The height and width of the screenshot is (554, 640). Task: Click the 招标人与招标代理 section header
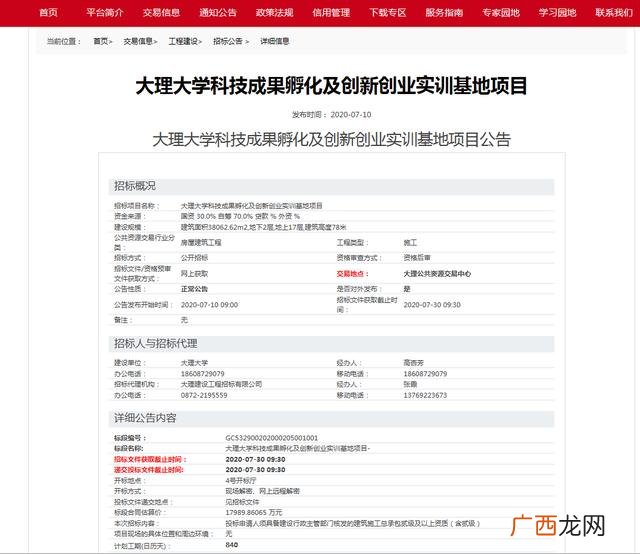[331, 344]
